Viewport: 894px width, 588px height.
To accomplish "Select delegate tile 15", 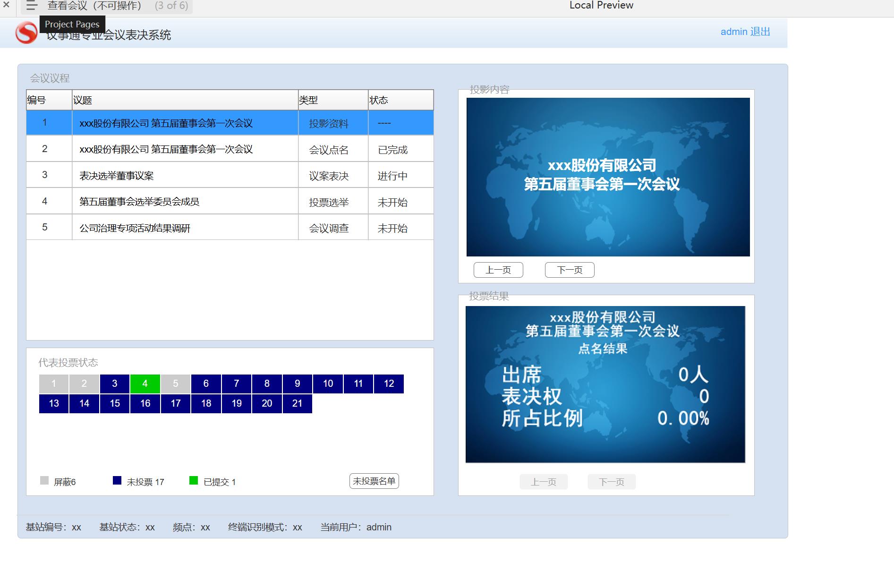I will point(115,403).
